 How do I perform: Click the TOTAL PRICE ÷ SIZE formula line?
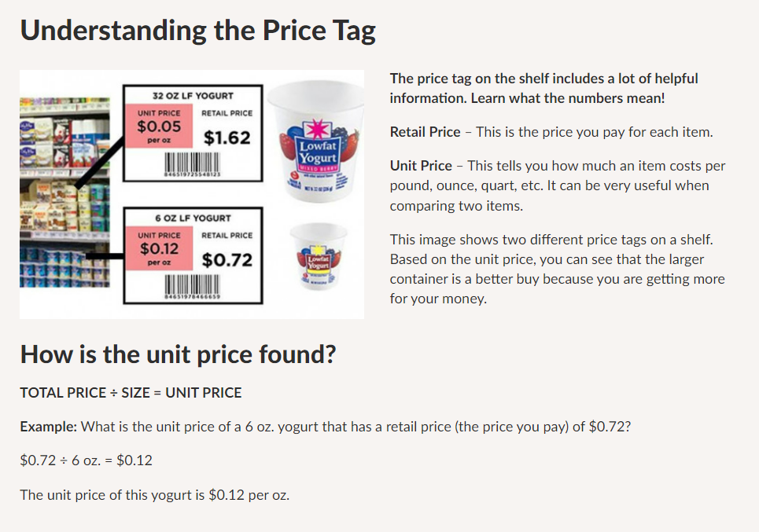point(131,393)
